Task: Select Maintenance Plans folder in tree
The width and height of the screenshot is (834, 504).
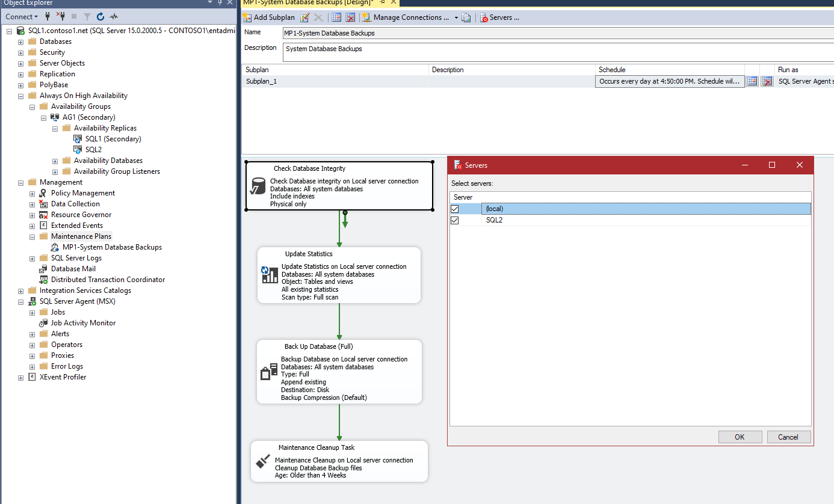Action: point(81,236)
